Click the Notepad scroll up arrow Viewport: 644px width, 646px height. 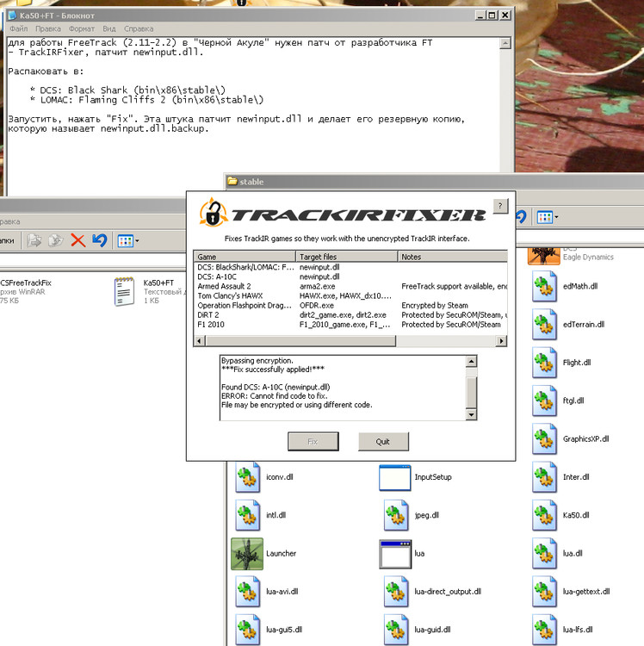(x=505, y=43)
